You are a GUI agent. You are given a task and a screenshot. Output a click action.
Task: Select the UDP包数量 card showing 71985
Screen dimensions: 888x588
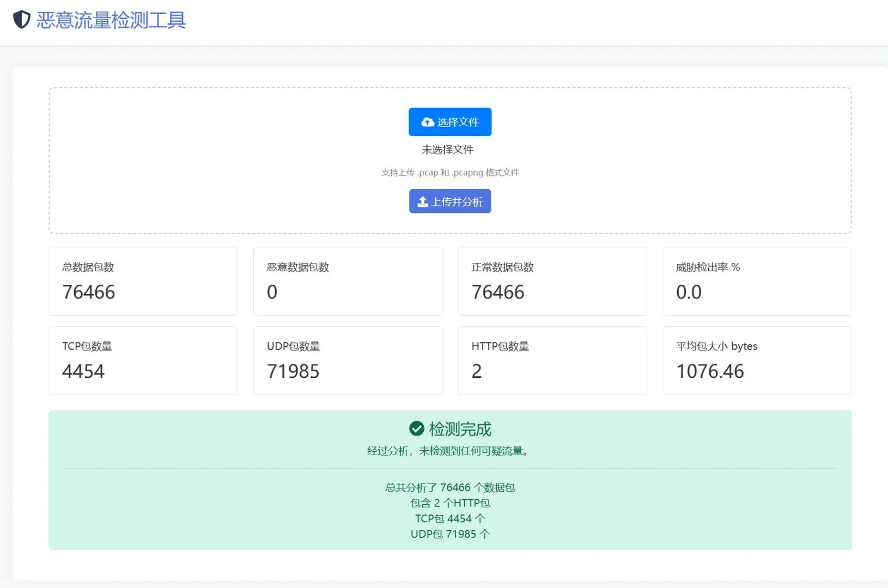[x=348, y=360]
